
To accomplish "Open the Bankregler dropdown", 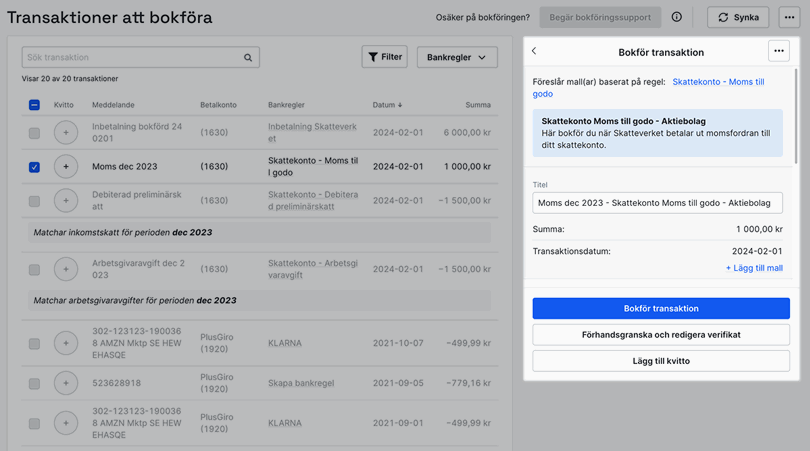I will 457,58.
